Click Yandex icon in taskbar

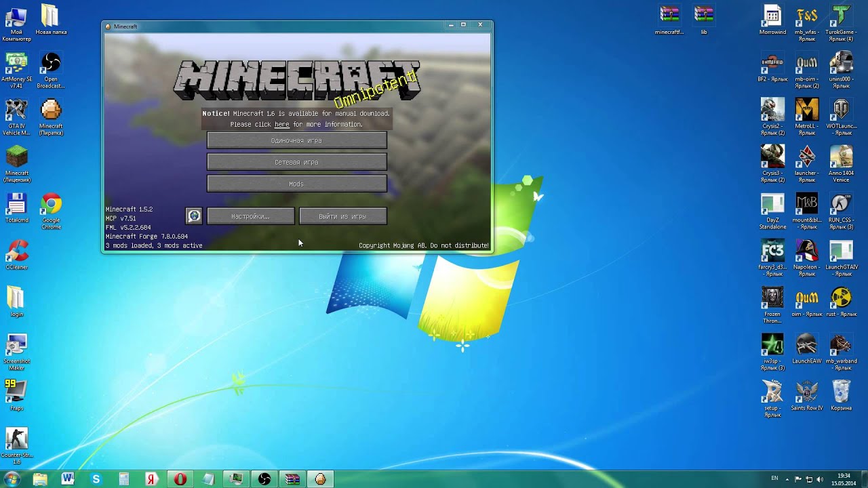pos(152,479)
